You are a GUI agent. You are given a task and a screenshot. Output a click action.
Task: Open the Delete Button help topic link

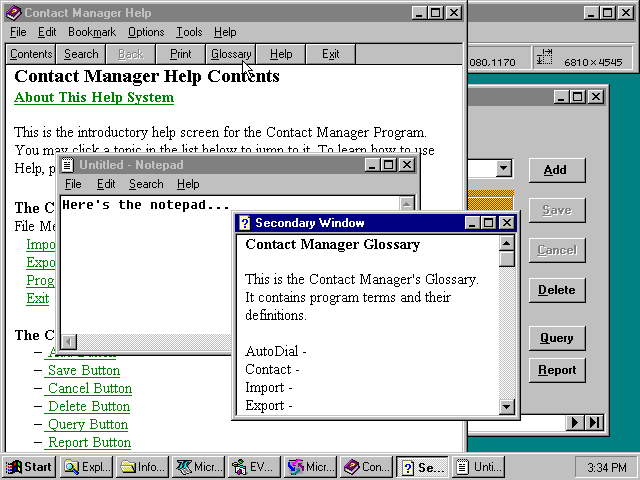point(89,406)
